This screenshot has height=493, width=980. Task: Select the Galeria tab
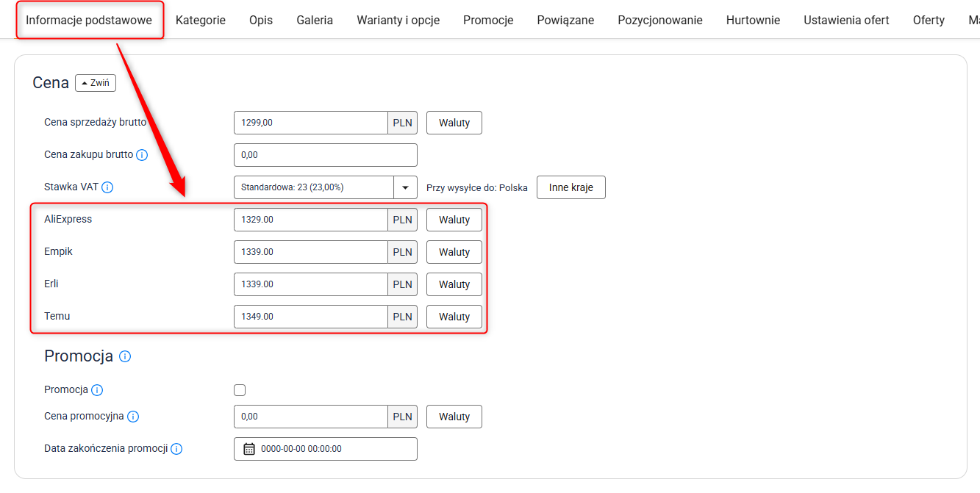click(315, 20)
